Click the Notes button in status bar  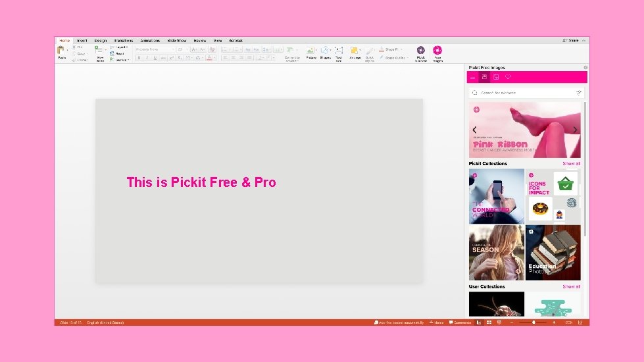437,323
